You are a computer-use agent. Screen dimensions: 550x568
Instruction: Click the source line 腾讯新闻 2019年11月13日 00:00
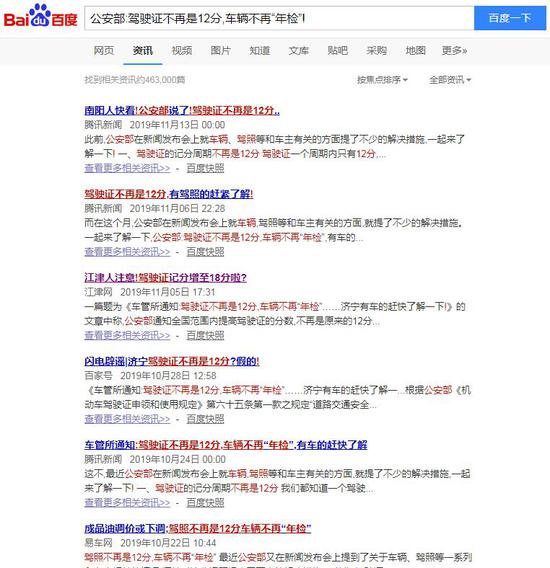pyautogui.click(x=155, y=125)
